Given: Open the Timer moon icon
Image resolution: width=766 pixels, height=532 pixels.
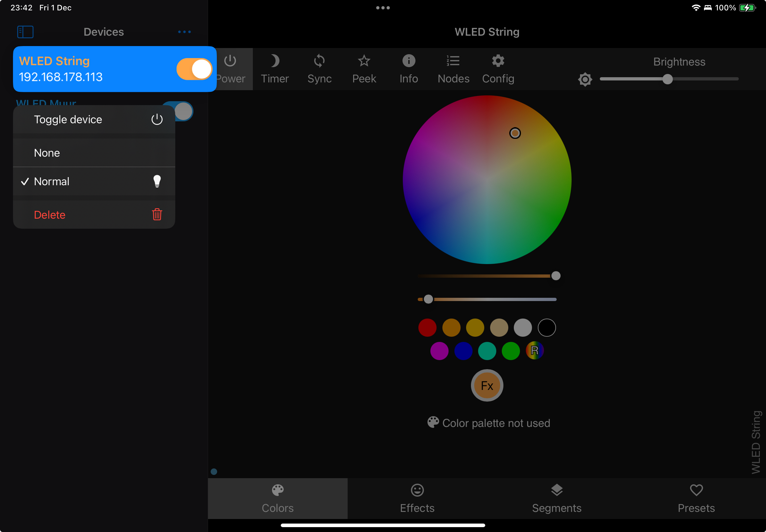Looking at the screenshot, I should pyautogui.click(x=275, y=69).
